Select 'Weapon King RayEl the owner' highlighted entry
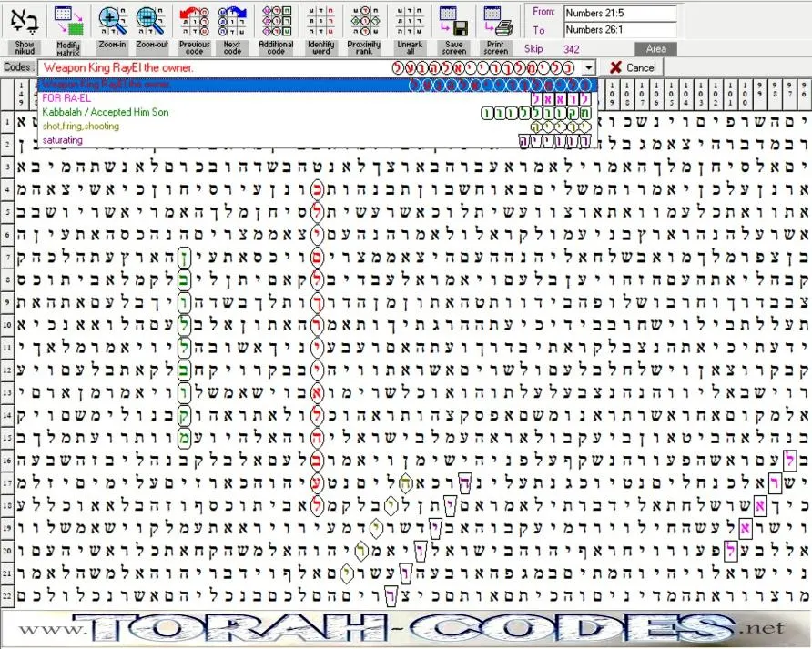The width and height of the screenshot is (812, 649). 318,85
